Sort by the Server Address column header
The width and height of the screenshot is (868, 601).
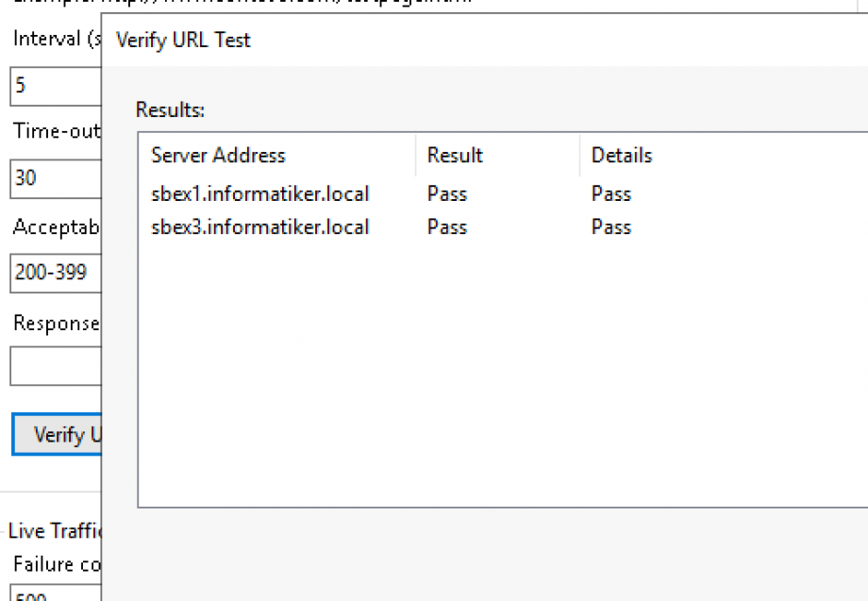[218, 155]
